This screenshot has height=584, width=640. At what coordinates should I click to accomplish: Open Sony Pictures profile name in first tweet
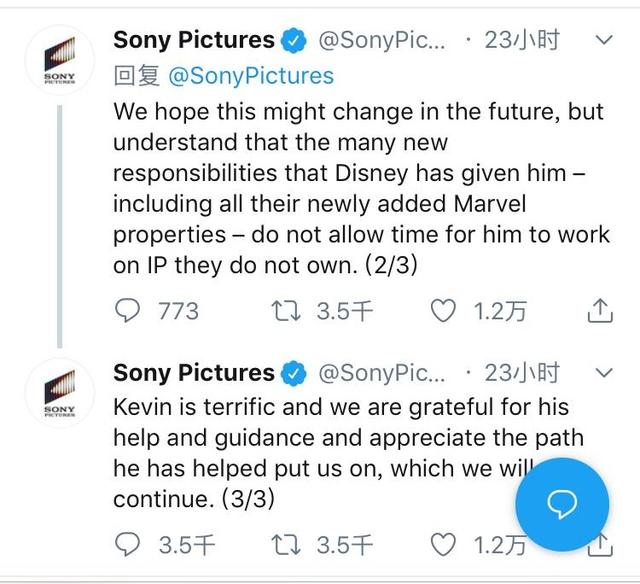tap(194, 40)
